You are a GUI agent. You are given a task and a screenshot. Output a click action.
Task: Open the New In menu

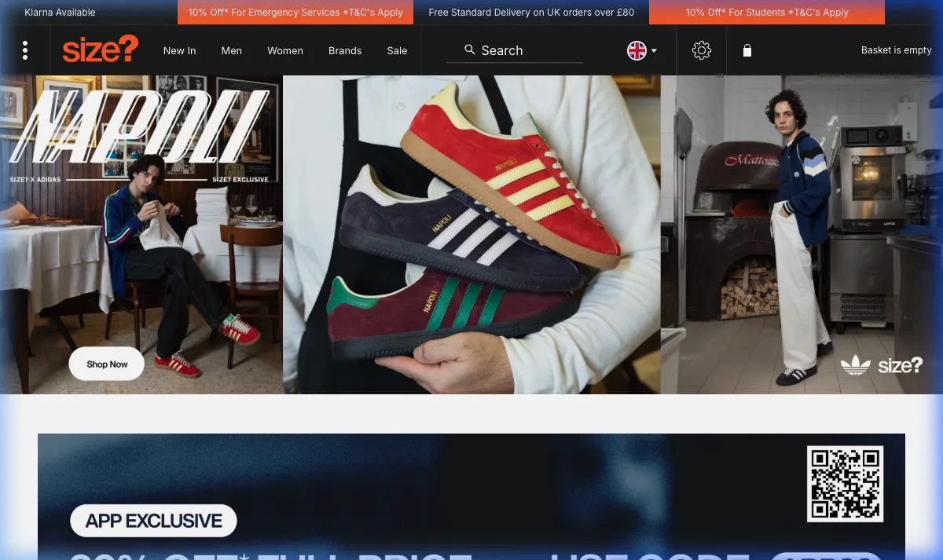pos(179,50)
